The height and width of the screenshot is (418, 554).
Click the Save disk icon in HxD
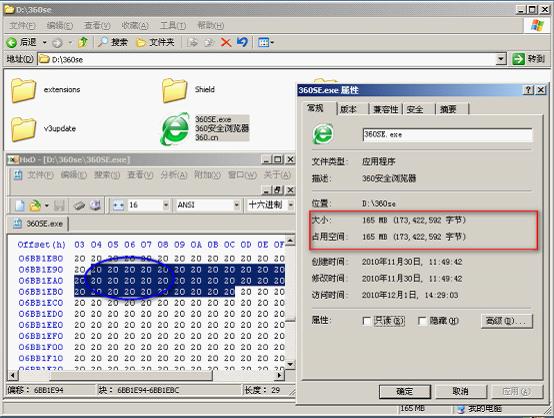pyautogui.click(x=59, y=205)
